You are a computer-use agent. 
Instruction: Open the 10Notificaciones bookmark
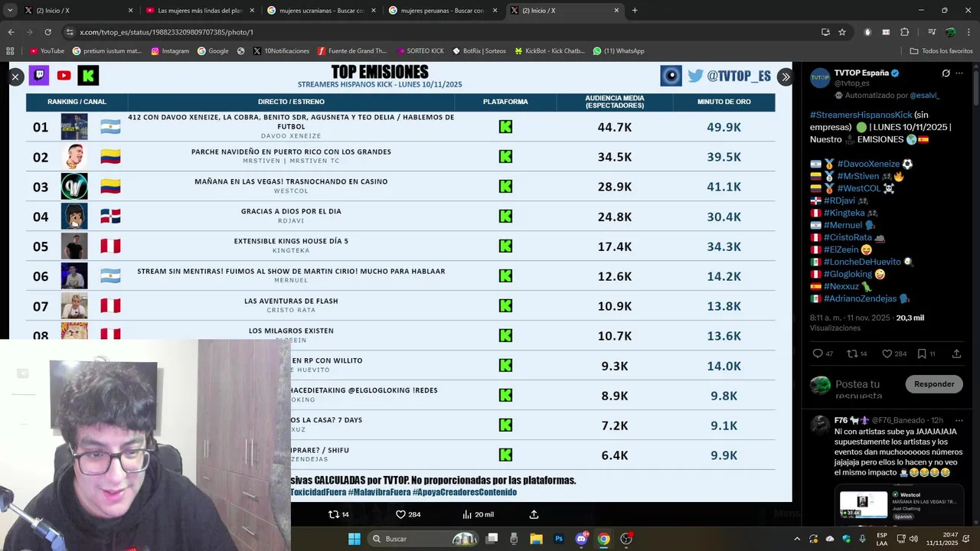pyautogui.click(x=281, y=51)
